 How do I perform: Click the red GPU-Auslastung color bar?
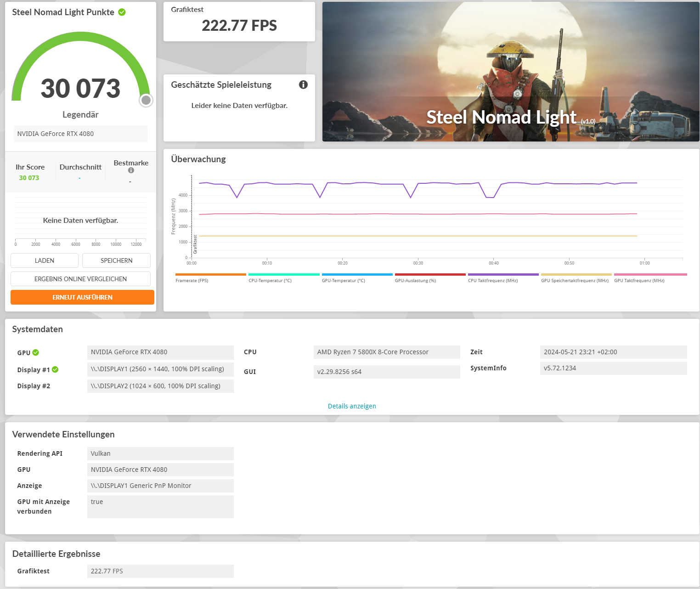(x=430, y=275)
